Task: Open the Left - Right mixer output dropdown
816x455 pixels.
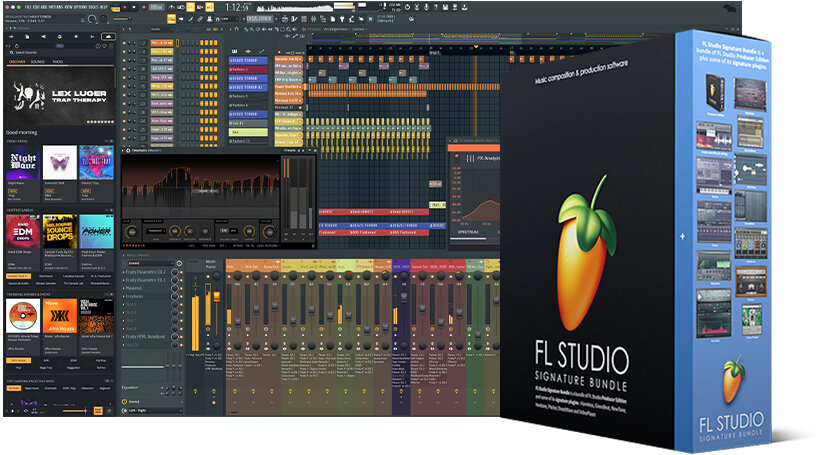Action: [154, 411]
